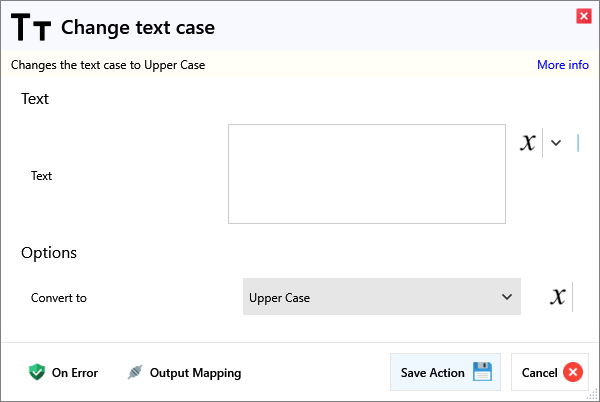Click the Output Mapping link icon
This screenshot has width=600, height=402.
(135, 373)
